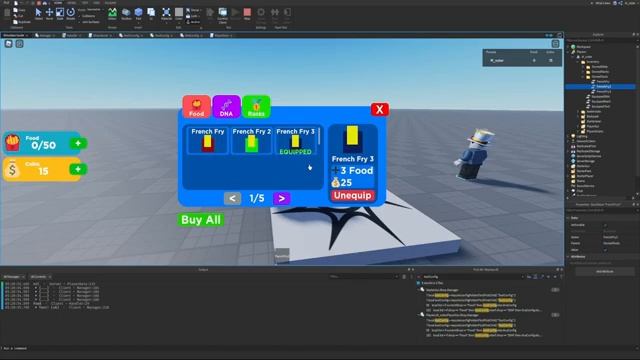The width and height of the screenshot is (640, 360).
Task: Collapse the OwnedFood folder in Explorer
Action: point(583,77)
